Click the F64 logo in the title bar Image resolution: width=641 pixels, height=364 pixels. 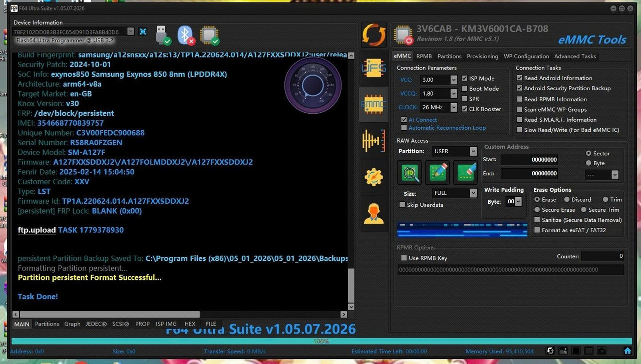(x=14, y=9)
